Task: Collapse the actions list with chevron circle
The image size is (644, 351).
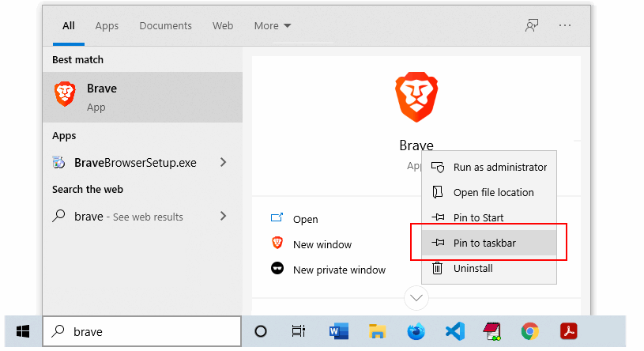Action: (416, 298)
